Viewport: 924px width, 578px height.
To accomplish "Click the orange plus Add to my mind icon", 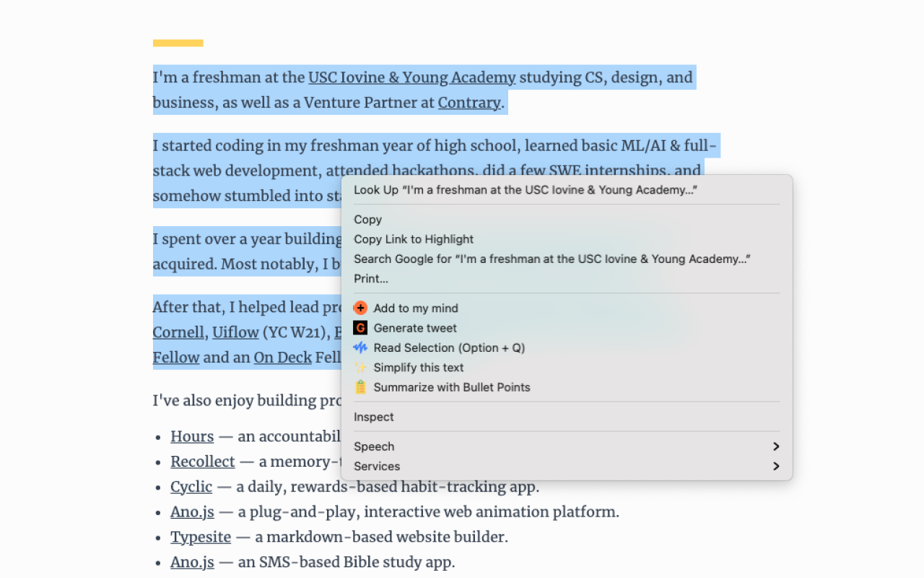I will pyautogui.click(x=360, y=309).
